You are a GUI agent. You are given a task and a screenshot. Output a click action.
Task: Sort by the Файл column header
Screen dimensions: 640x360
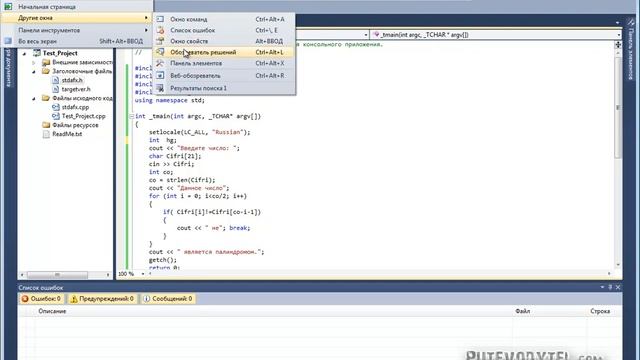[522, 311]
